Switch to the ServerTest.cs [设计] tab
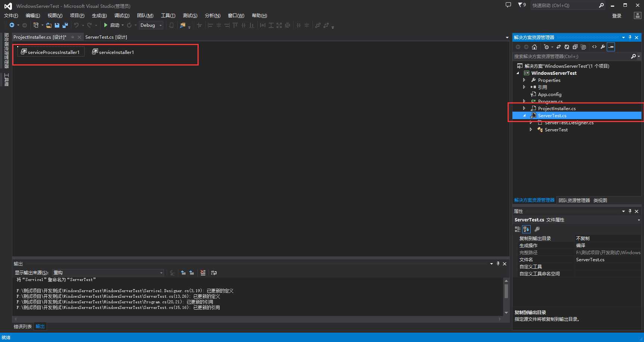The image size is (644, 342). click(106, 37)
